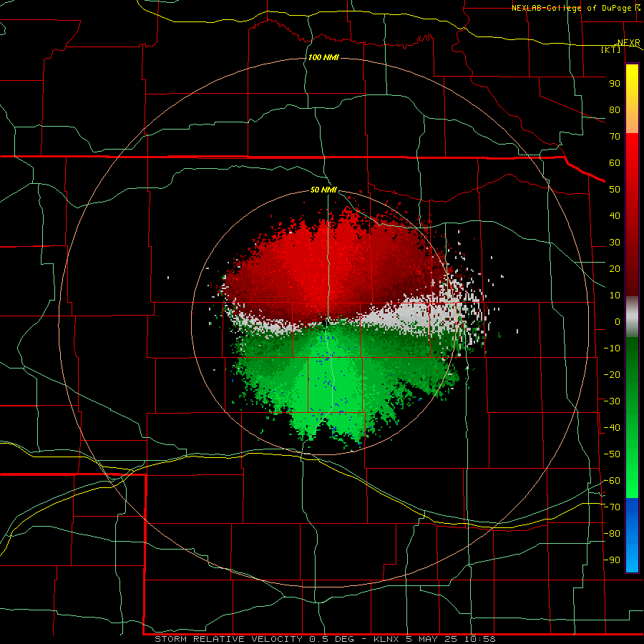
Task: Click the gray zero-velocity segment of the color bar
Action: pos(632,317)
